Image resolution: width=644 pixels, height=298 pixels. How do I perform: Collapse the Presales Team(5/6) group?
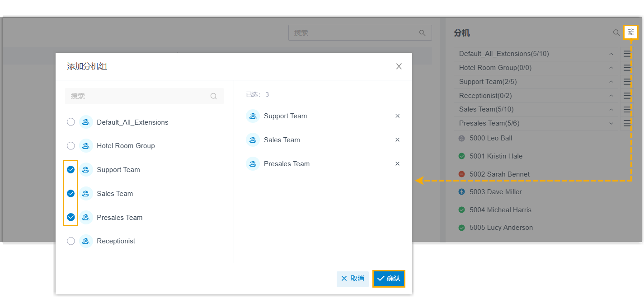(x=611, y=123)
